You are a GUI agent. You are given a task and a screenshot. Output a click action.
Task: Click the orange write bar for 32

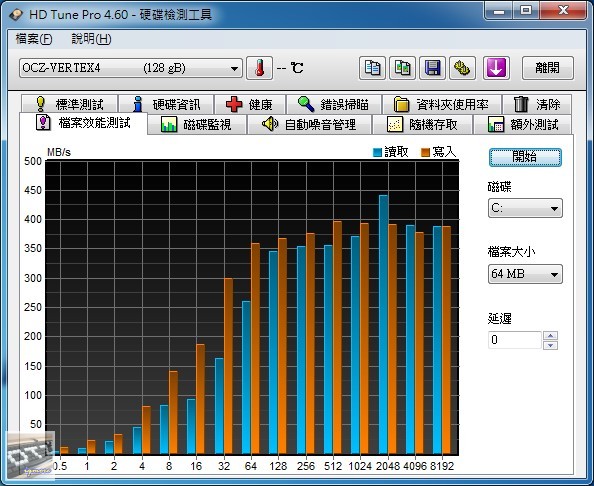coord(228,366)
